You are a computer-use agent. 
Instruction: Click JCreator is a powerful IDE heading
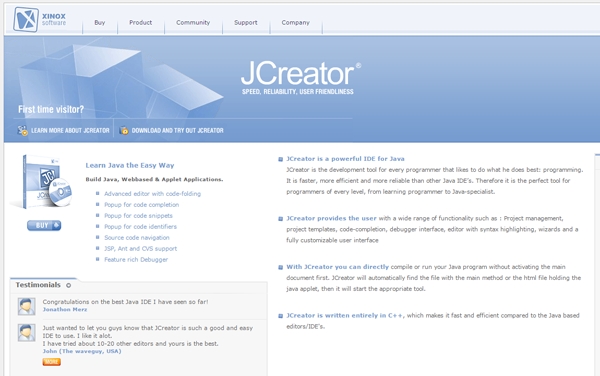345,159
